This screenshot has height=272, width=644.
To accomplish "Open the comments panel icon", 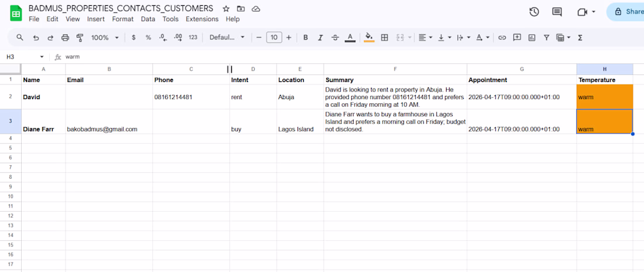I will coord(557,12).
